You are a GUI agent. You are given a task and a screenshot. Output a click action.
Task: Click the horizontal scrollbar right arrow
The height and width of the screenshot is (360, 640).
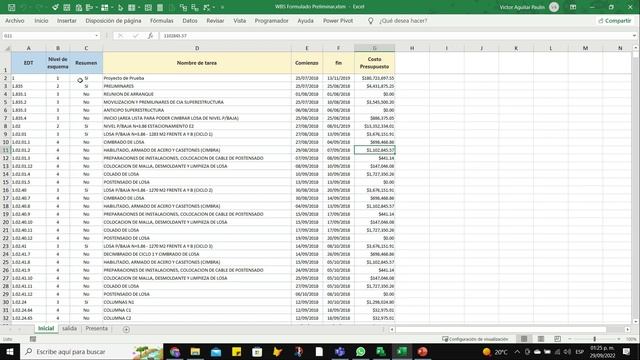pyautogui.click(x=627, y=329)
